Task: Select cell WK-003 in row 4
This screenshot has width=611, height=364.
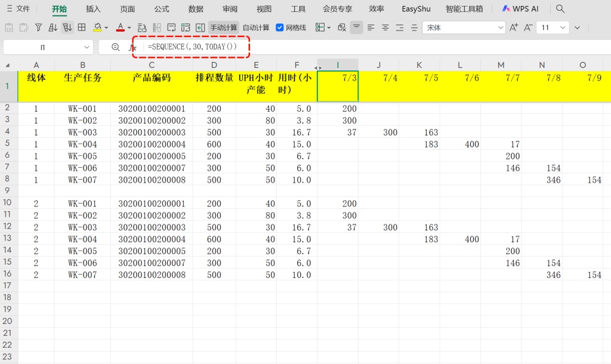Action: point(82,132)
